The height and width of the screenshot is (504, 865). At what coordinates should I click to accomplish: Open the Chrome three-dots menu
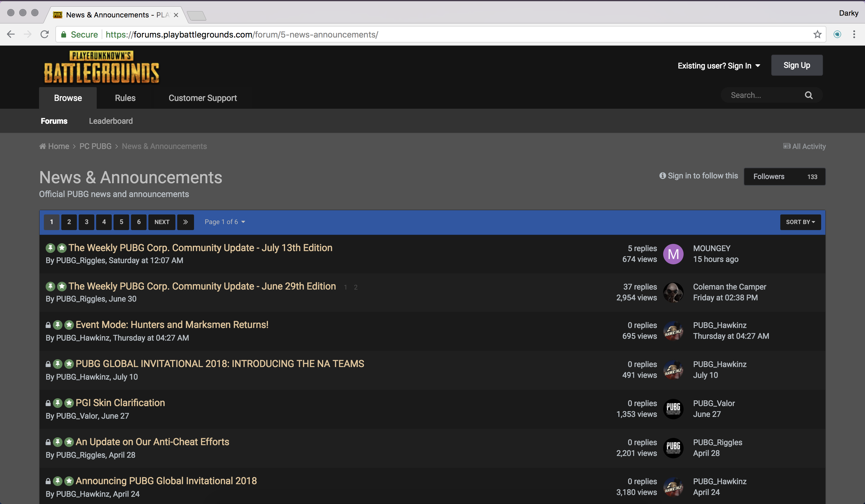click(854, 34)
